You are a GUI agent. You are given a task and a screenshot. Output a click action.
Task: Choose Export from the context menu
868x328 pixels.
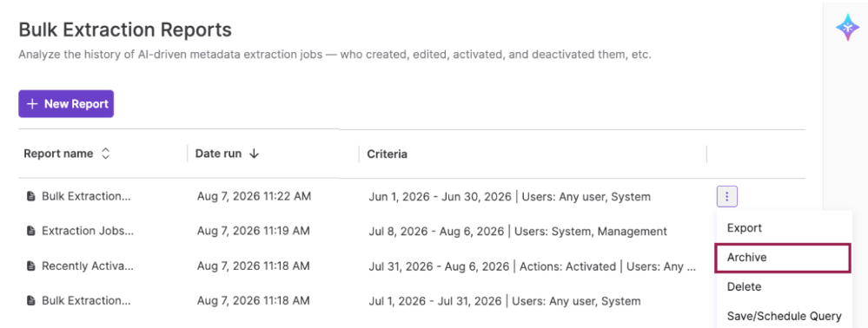point(744,228)
